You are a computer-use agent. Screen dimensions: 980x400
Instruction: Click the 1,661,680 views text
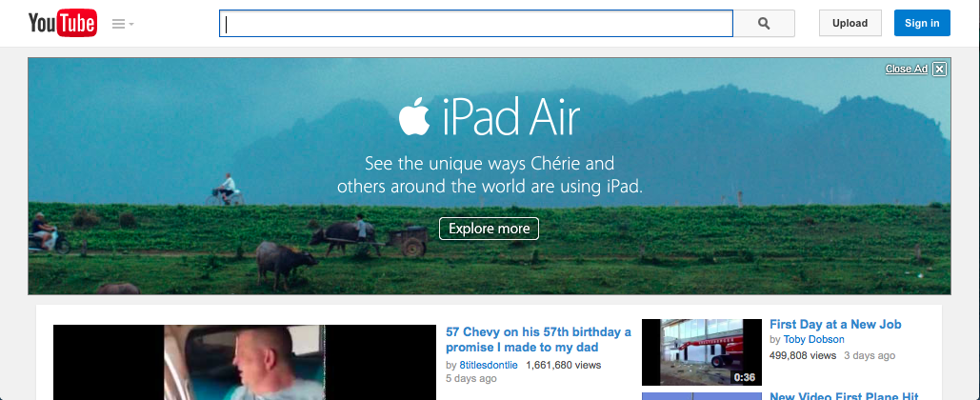pyautogui.click(x=563, y=365)
